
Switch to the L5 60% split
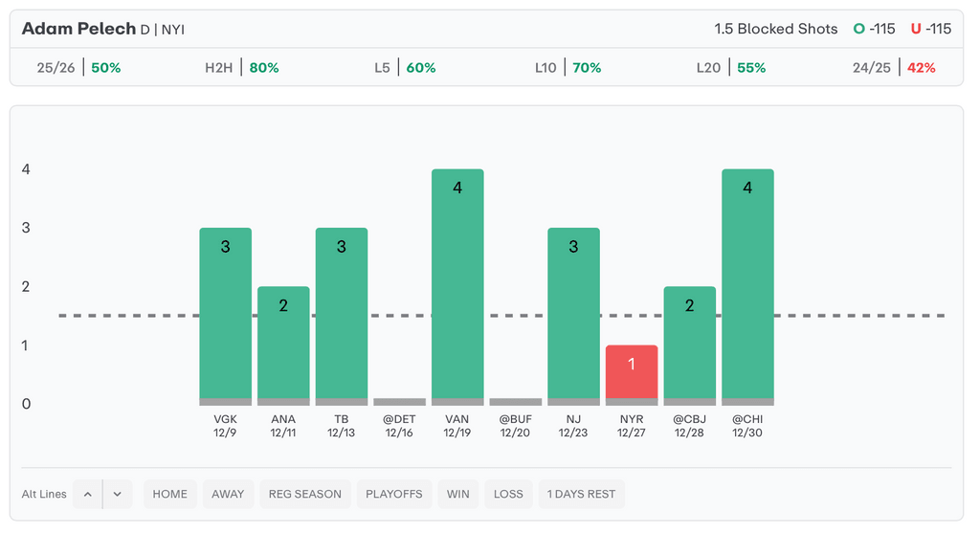(x=405, y=68)
